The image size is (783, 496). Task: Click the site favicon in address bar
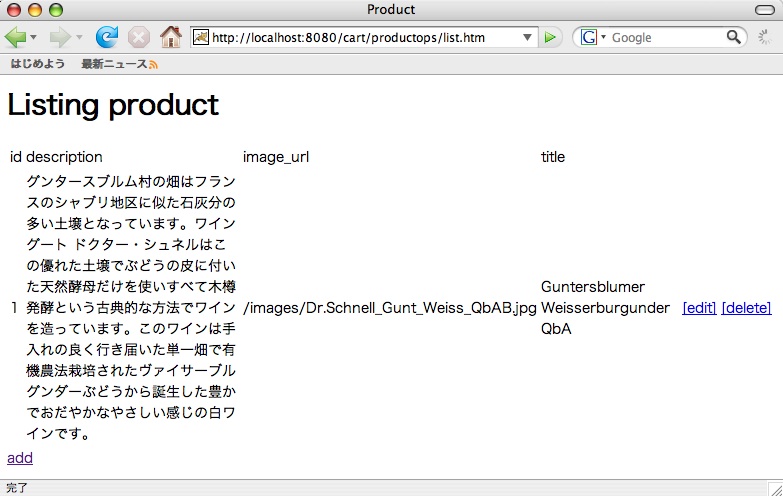pyautogui.click(x=201, y=38)
